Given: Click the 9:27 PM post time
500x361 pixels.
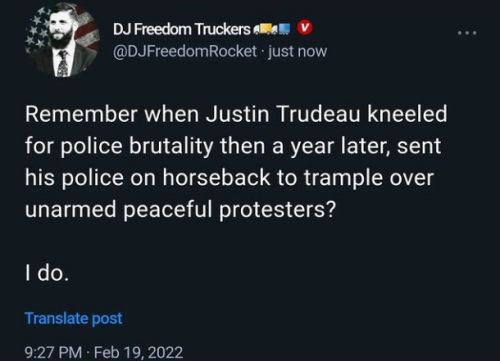Looking at the screenshot, I should [53, 352].
